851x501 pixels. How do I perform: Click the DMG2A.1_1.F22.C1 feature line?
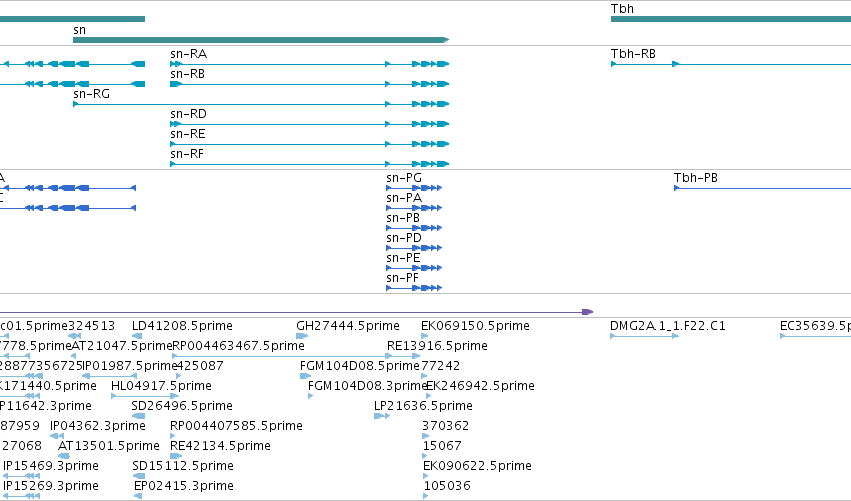(644, 336)
